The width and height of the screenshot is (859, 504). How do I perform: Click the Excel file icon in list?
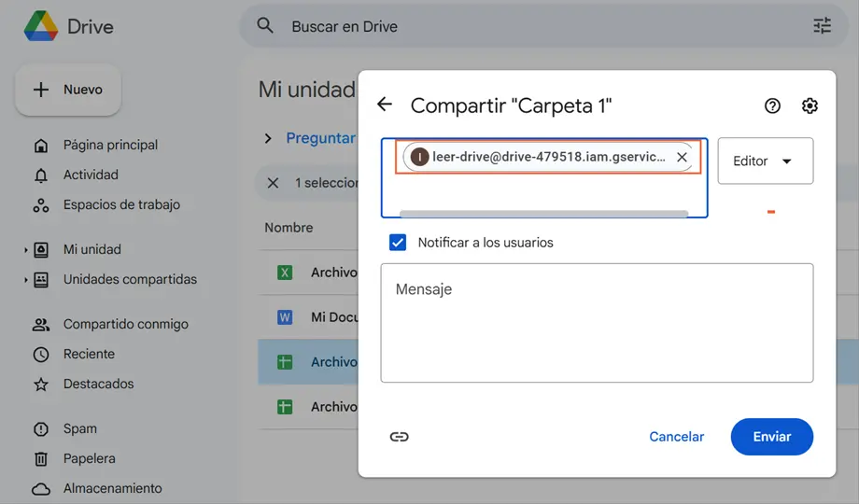click(x=285, y=273)
